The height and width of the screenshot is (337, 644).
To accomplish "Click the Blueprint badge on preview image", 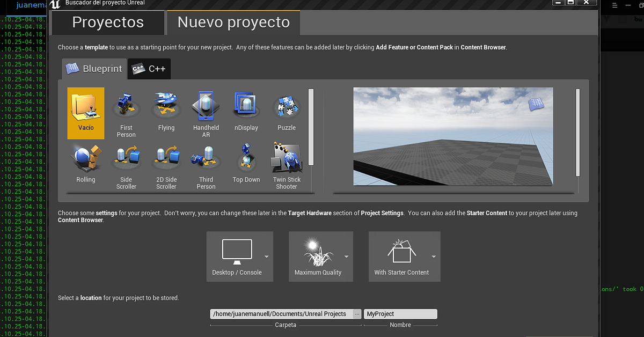I will pyautogui.click(x=536, y=104).
